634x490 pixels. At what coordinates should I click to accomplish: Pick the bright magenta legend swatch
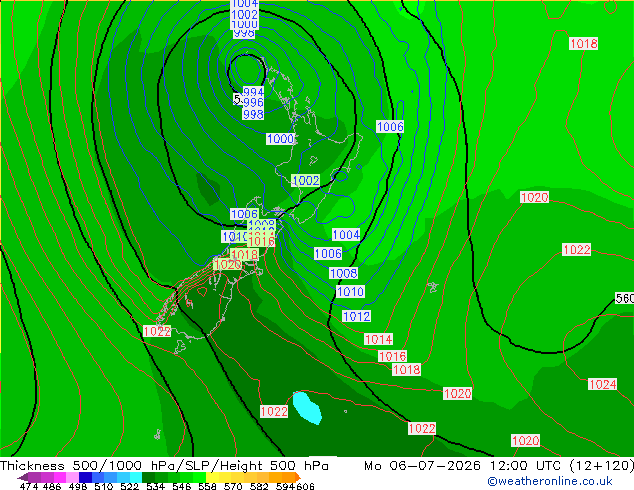coord(60,477)
